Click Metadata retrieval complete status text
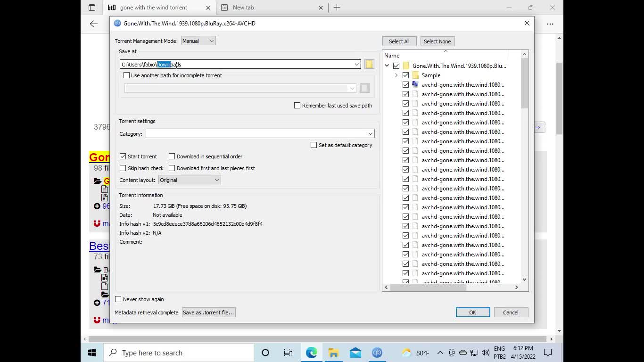Viewport: 644px width, 362px height. 147,313
